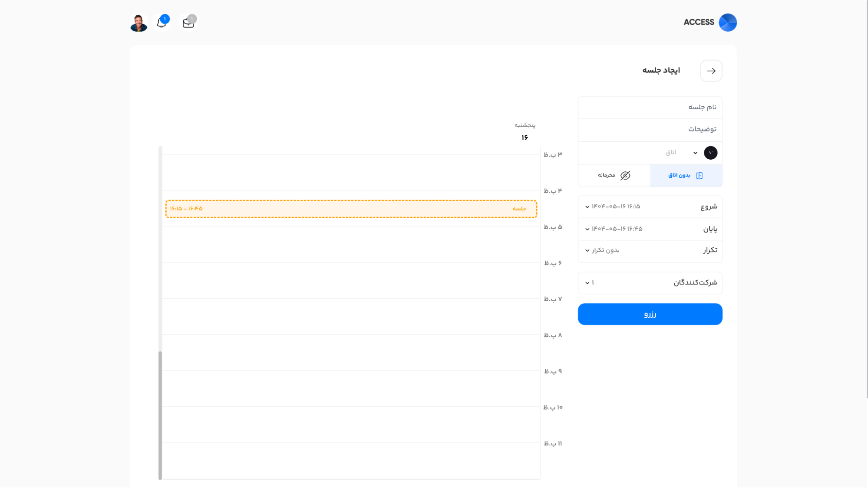Click the orange جلسه event in calendar
Viewport: 868px width, 488px height.
351,209
